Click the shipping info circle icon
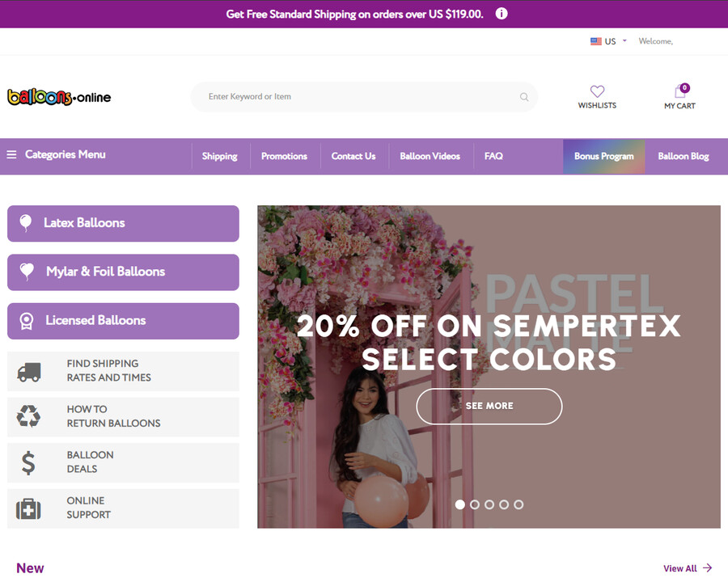The width and height of the screenshot is (728, 582). point(502,14)
